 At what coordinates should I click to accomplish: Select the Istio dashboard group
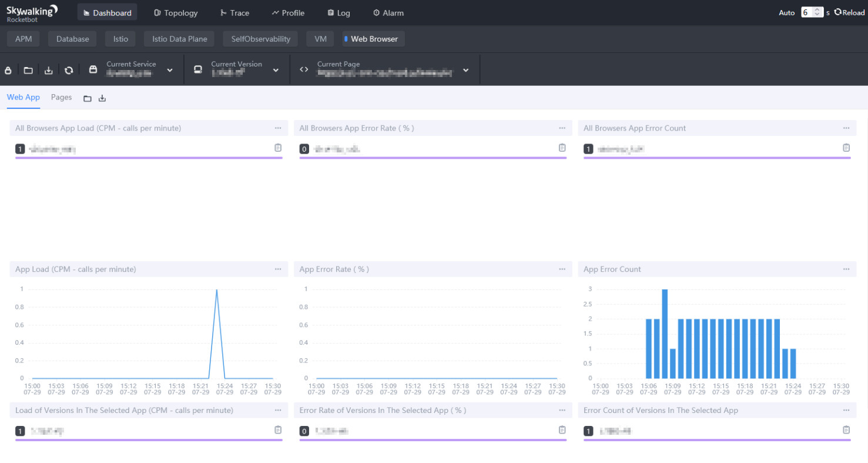pos(120,39)
